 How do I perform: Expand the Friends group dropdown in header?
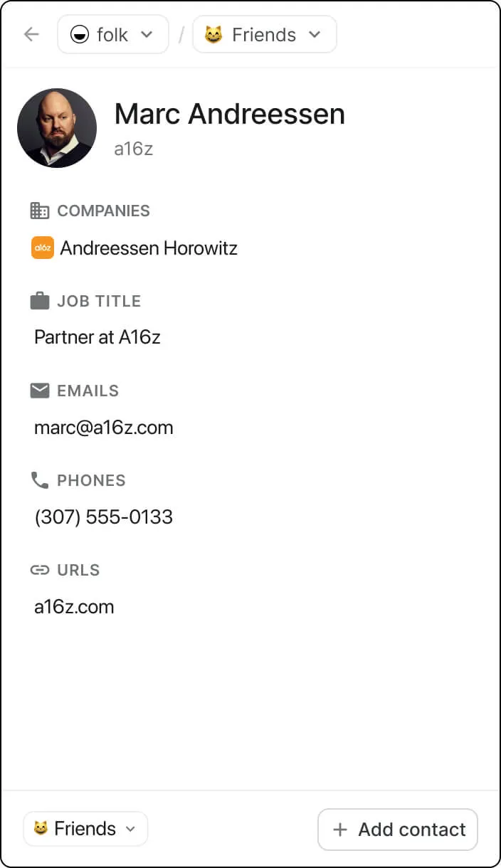[x=265, y=35]
